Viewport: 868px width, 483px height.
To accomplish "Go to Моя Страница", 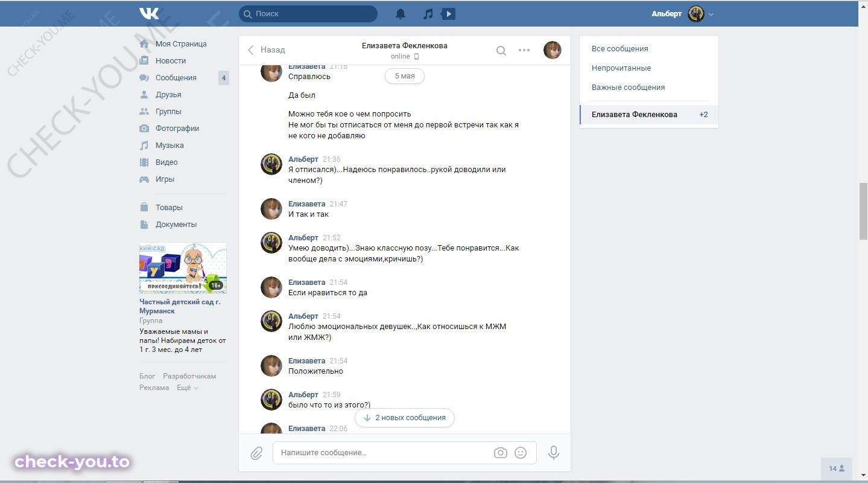I will (181, 44).
